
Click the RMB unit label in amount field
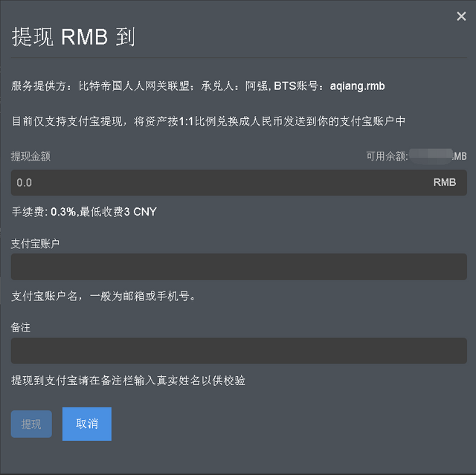pos(445,182)
